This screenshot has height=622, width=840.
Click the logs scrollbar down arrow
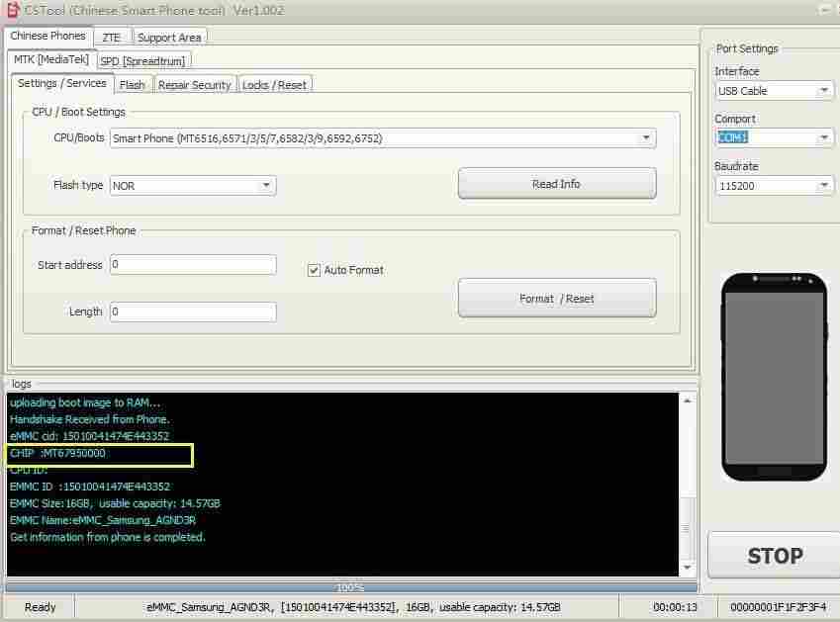[x=688, y=568]
